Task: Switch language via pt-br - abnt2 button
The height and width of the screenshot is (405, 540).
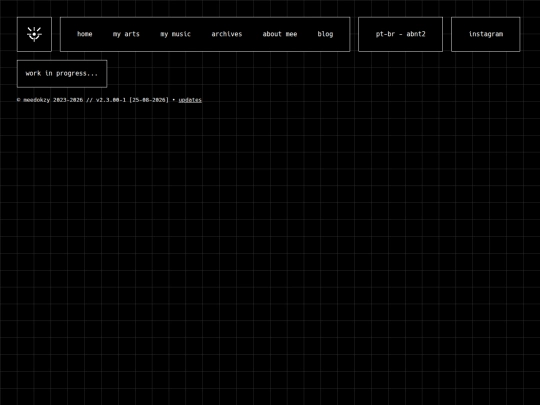Action: (x=401, y=34)
